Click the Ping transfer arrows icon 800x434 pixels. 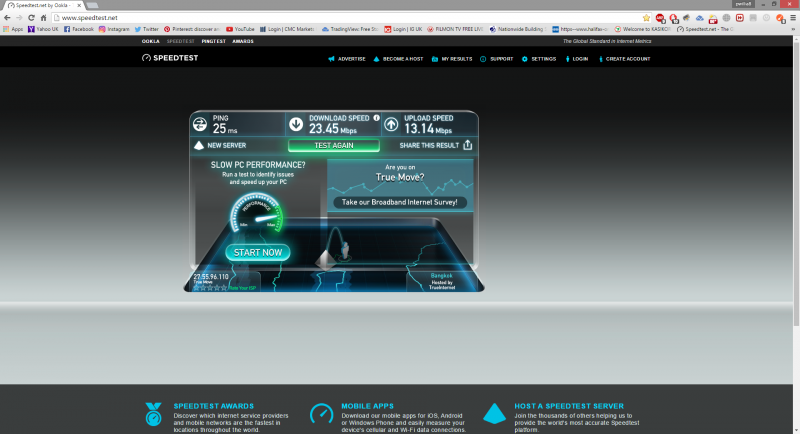pyautogui.click(x=200, y=124)
